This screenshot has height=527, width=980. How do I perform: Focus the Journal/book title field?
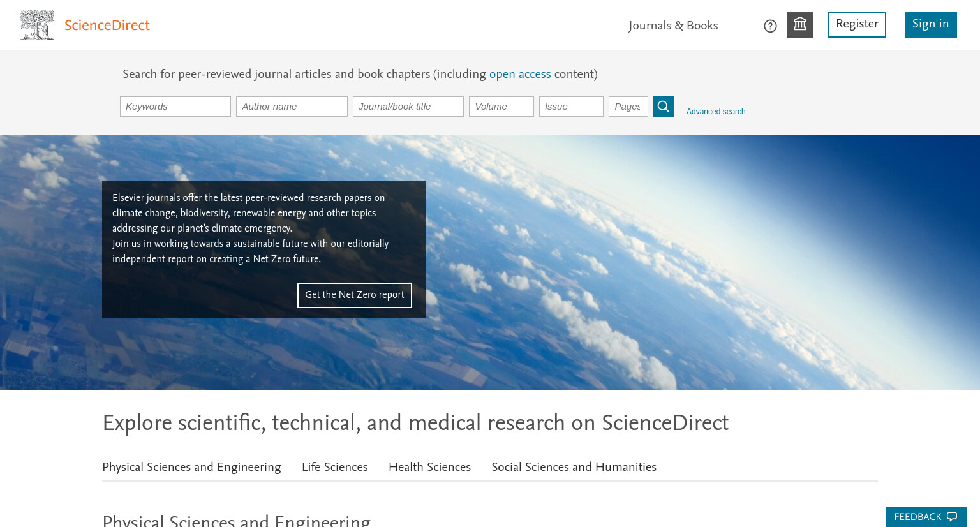(408, 107)
